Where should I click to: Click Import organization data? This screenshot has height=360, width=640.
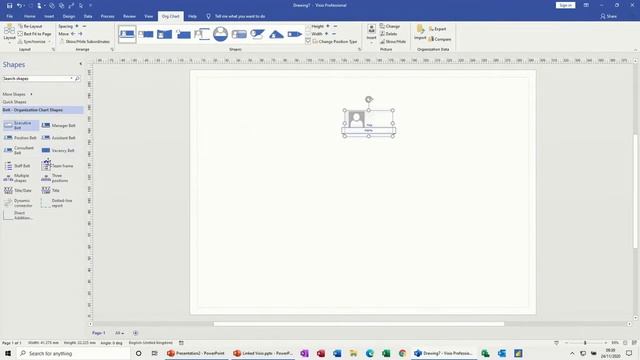420,33
